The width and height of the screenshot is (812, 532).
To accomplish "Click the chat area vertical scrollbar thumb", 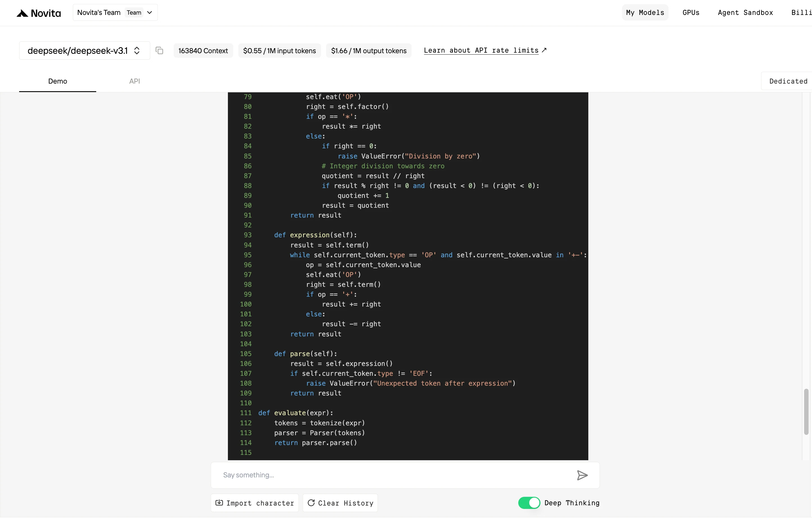I will 806,412.
